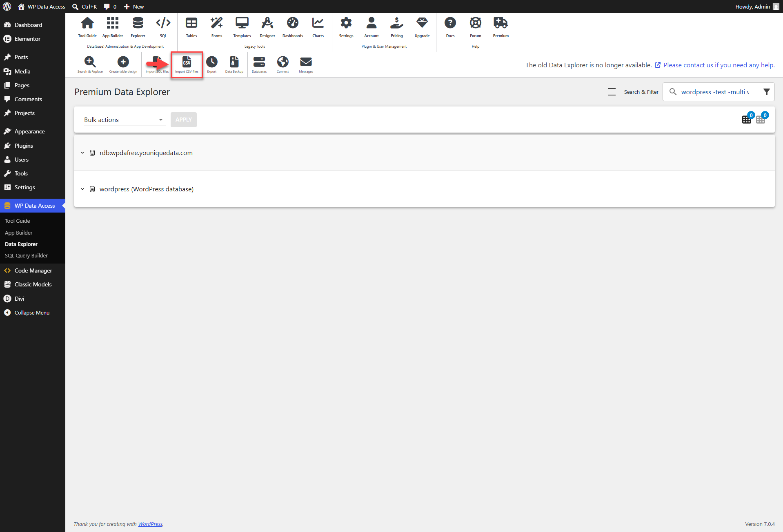783x532 pixels.
Task: Open Dashboard in the sidebar
Action: point(33,25)
